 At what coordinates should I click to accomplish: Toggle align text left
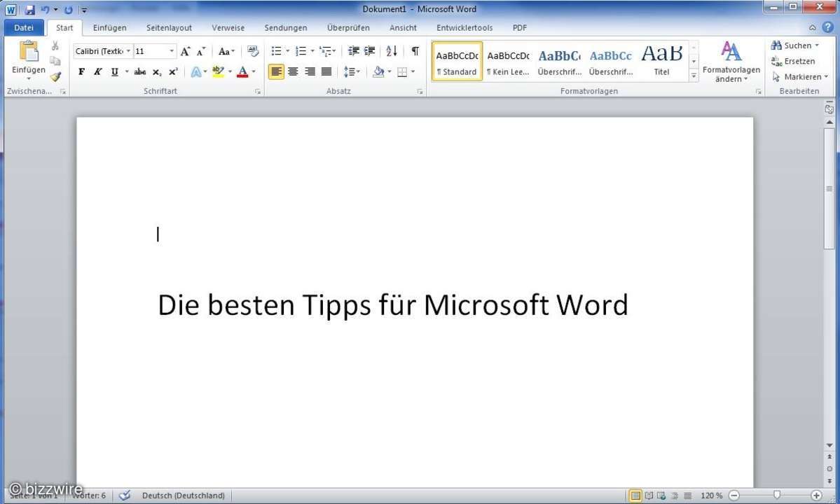click(x=277, y=71)
